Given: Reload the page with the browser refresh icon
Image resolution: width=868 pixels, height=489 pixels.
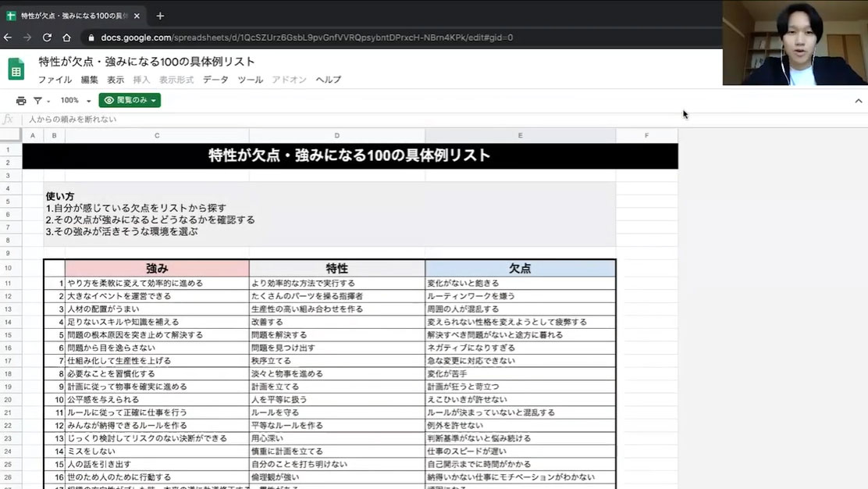Looking at the screenshot, I should pyautogui.click(x=47, y=37).
